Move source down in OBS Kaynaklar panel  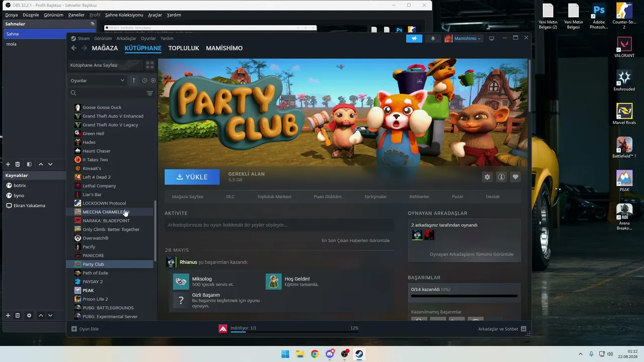pyautogui.click(x=50, y=315)
